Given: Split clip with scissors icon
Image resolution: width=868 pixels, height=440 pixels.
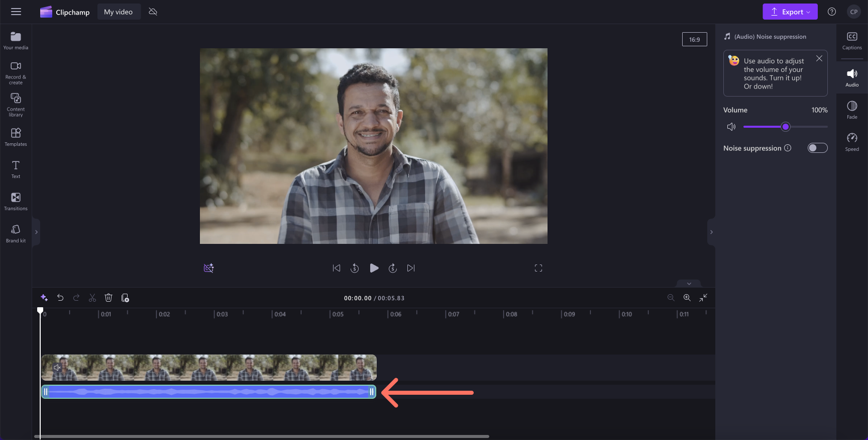Looking at the screenshot, I should [92, 298].
